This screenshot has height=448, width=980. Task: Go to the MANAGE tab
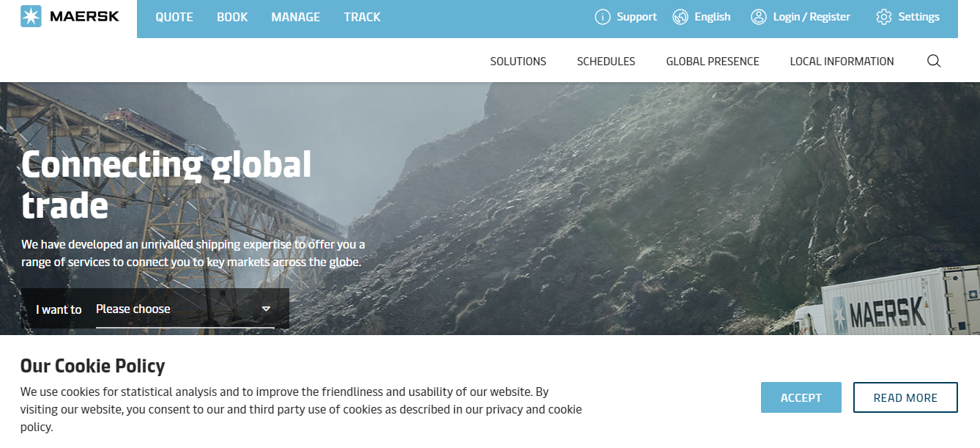[296, 17]
